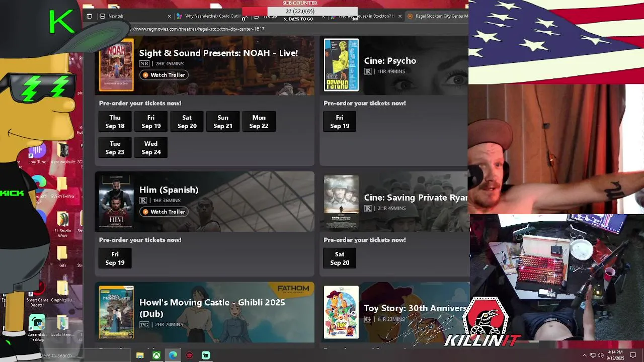Open the dancingskullz desktop icon

62,154
